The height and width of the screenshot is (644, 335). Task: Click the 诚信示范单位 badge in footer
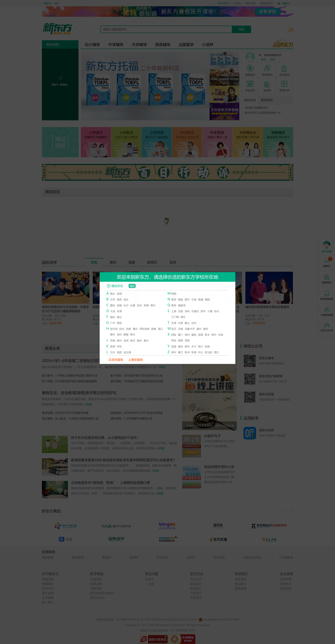coord(153,639)
